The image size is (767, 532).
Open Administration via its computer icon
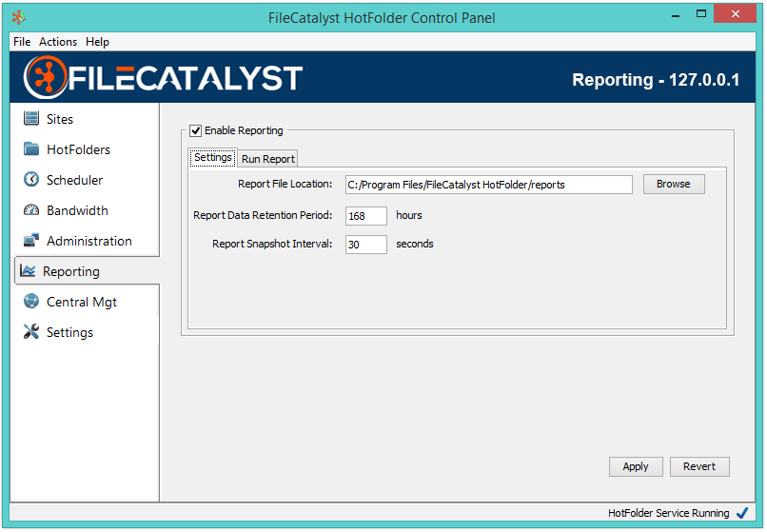coord(30,241)
